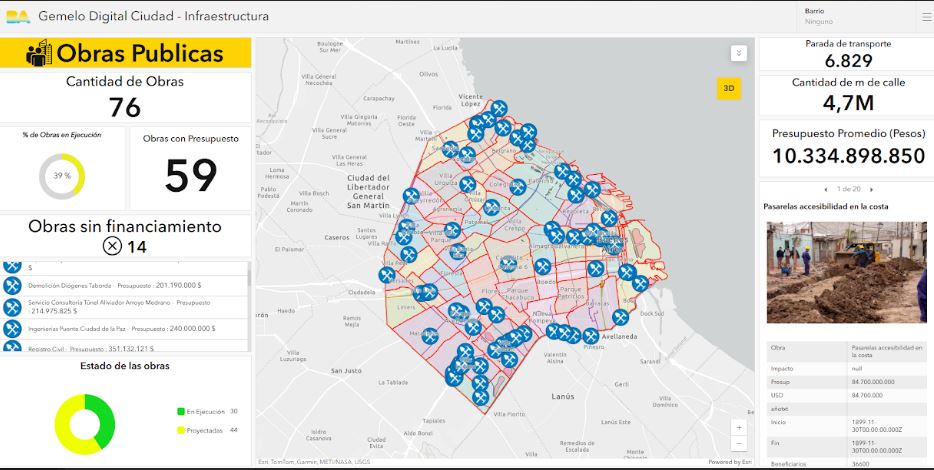This screenshot has width=934, height=470.
Task: Open the Barrio selector dropdown
Action: pyautogui.click(x=850, y=16)
